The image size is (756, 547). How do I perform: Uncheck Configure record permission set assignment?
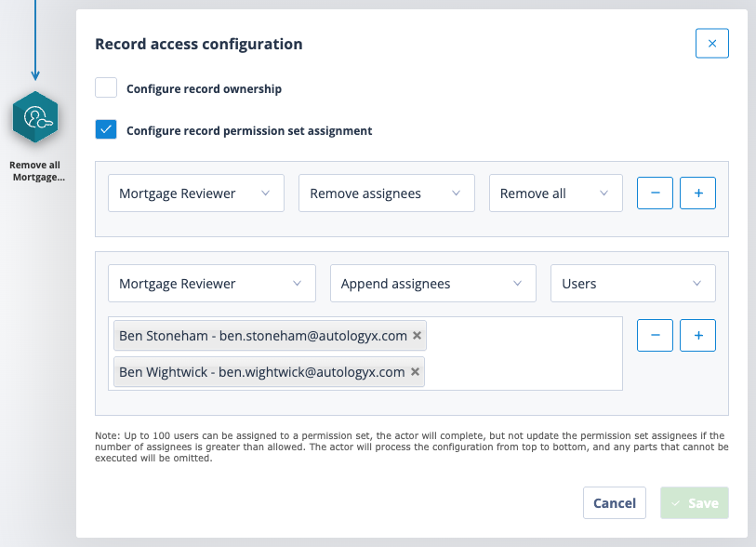106,129
